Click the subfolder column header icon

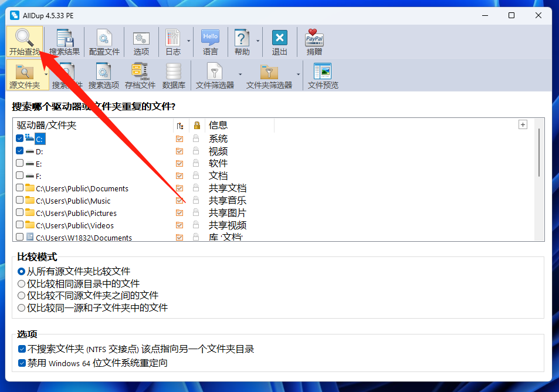180,126
